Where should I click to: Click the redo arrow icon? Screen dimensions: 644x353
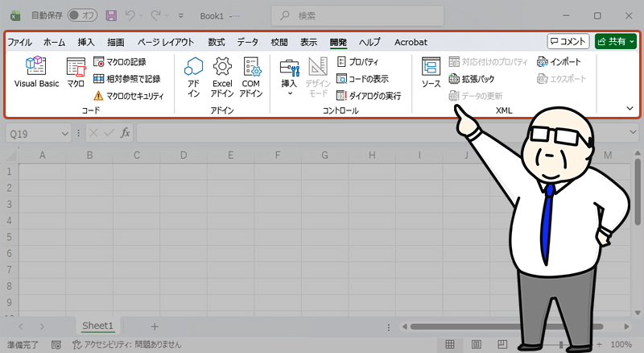point(156,15)
